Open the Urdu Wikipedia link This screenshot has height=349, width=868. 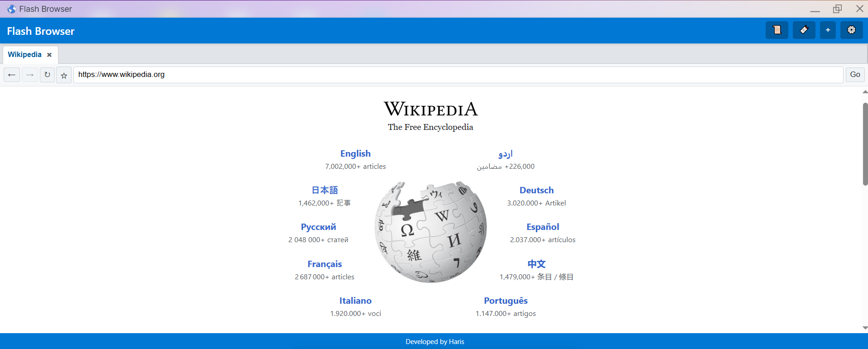506,154
